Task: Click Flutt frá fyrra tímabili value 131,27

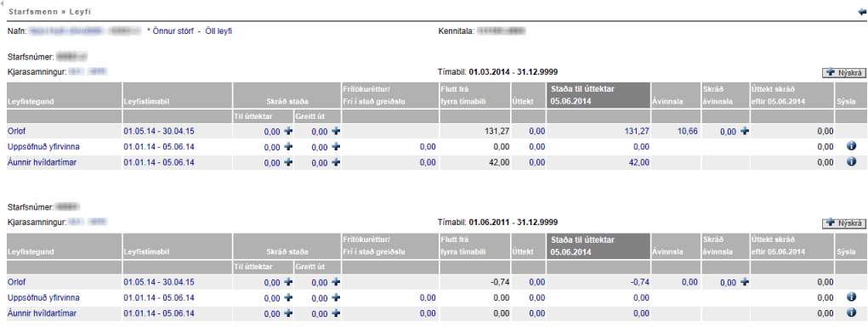Action: 498,131
